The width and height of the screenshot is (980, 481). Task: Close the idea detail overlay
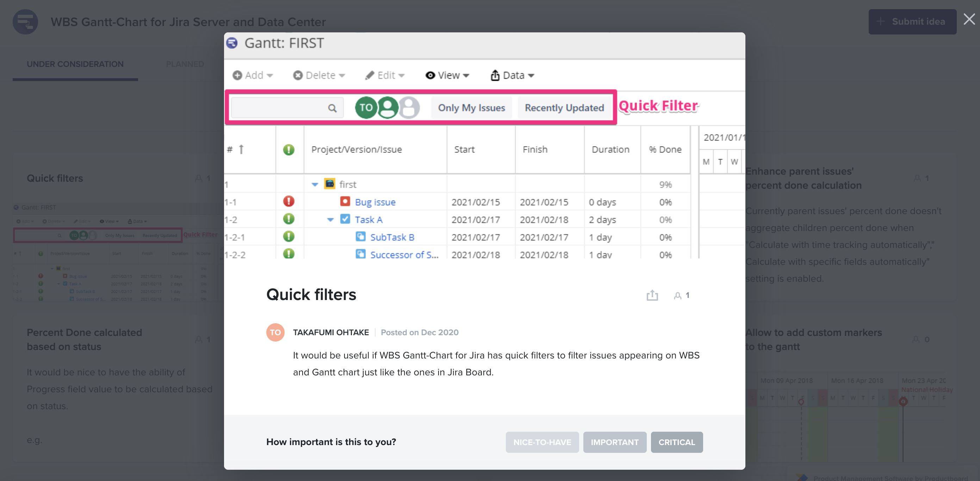pyautogui.click(x=969, y=19)
